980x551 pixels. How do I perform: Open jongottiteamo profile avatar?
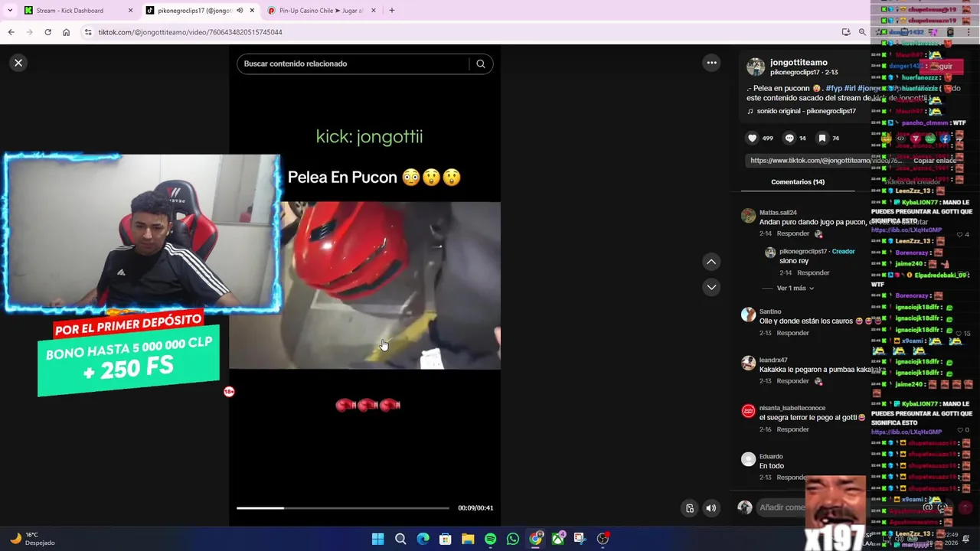(x=756, y=67)
